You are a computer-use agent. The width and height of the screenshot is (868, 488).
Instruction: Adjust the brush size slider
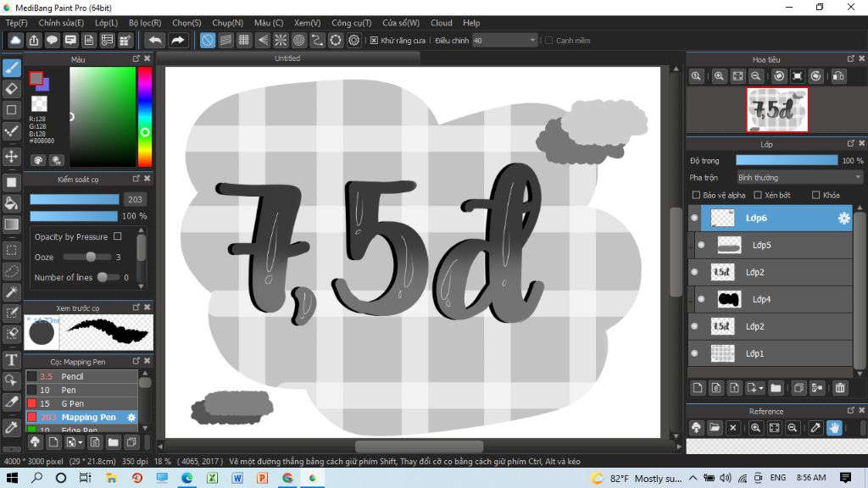[75, 199]
